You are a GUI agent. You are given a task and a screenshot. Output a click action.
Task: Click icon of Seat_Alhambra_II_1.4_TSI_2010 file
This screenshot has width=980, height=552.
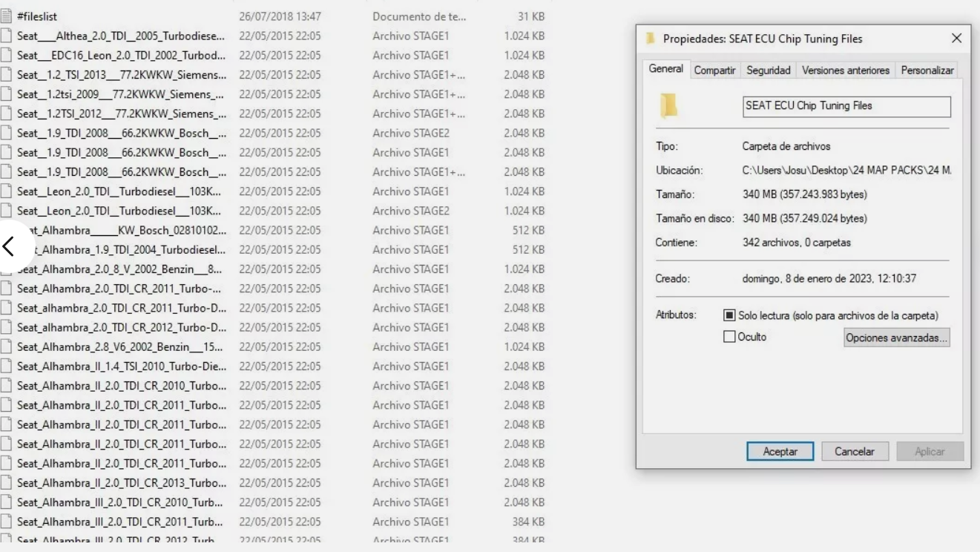[x=6, y=366]
